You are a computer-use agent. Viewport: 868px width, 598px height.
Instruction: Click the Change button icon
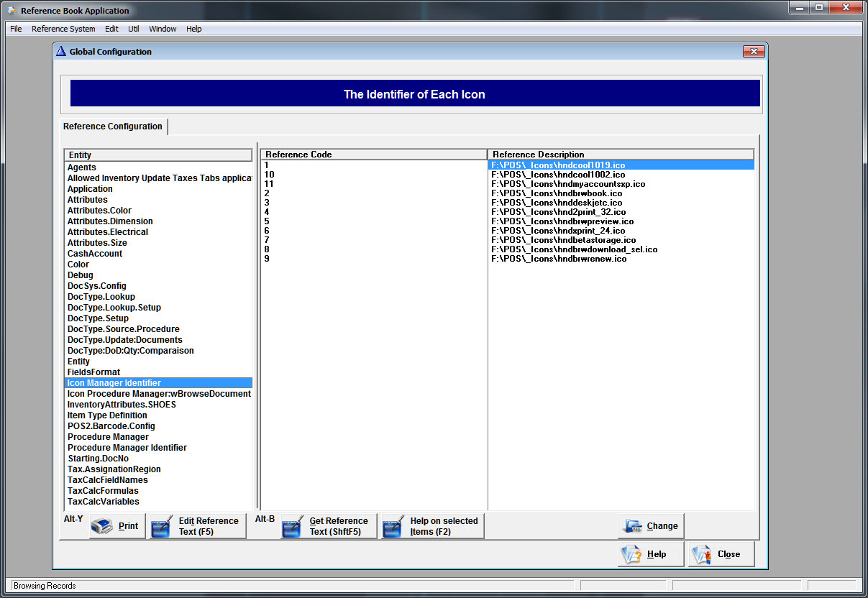[x=633, y=526]
